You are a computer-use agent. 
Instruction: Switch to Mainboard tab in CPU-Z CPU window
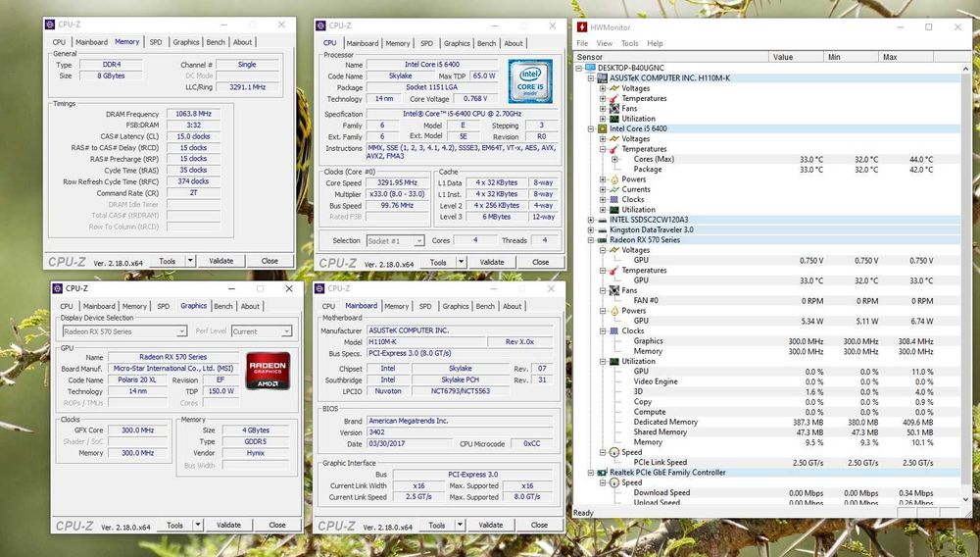point(363,43)
